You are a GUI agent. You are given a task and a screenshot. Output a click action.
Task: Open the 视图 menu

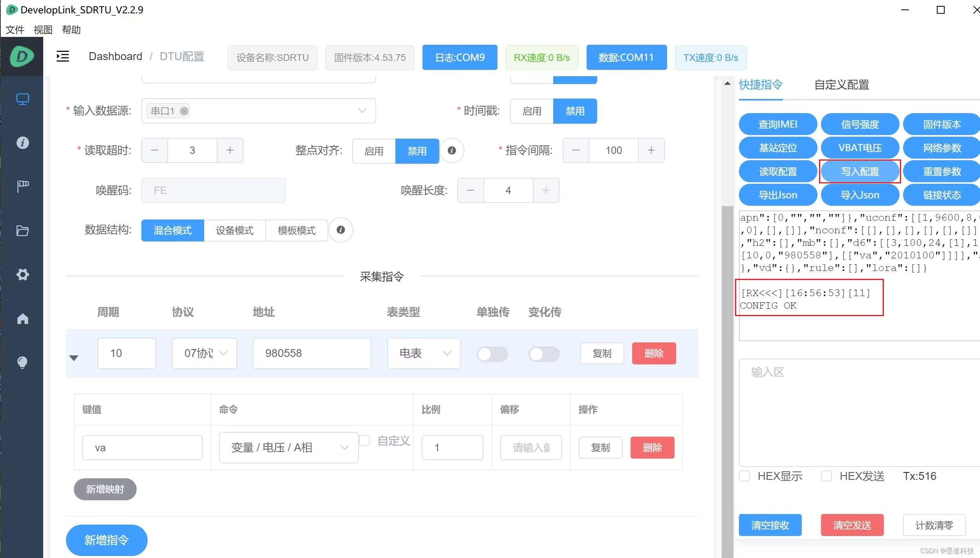42,30
